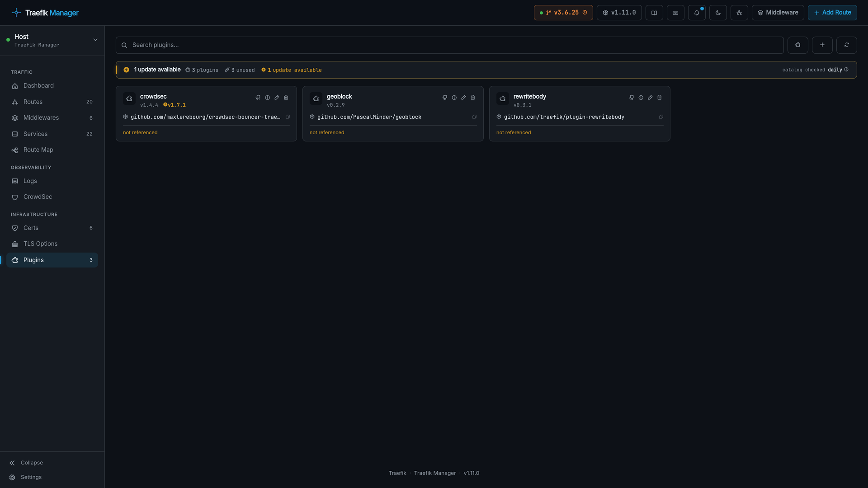Click the geoblock plugin puzzle icon
This screenshot has width=868, height=488.
pyautogui.click(x=316, y=99)
